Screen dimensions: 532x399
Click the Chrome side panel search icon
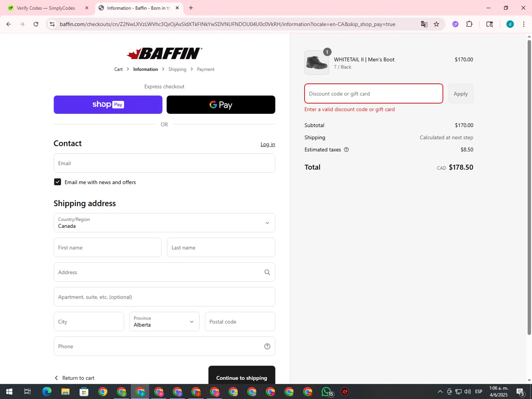[x=489, y=24]
